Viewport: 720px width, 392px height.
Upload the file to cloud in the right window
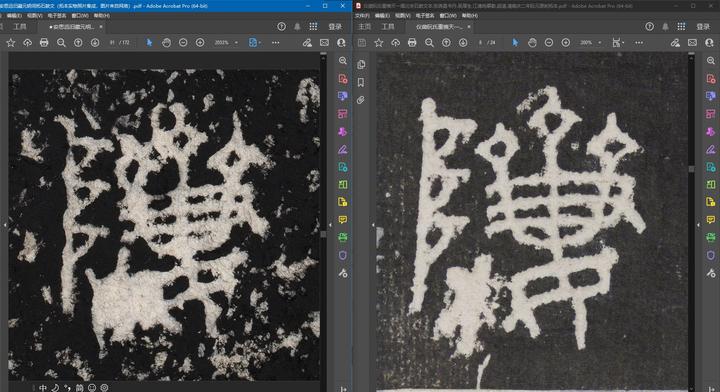(395, 43)
